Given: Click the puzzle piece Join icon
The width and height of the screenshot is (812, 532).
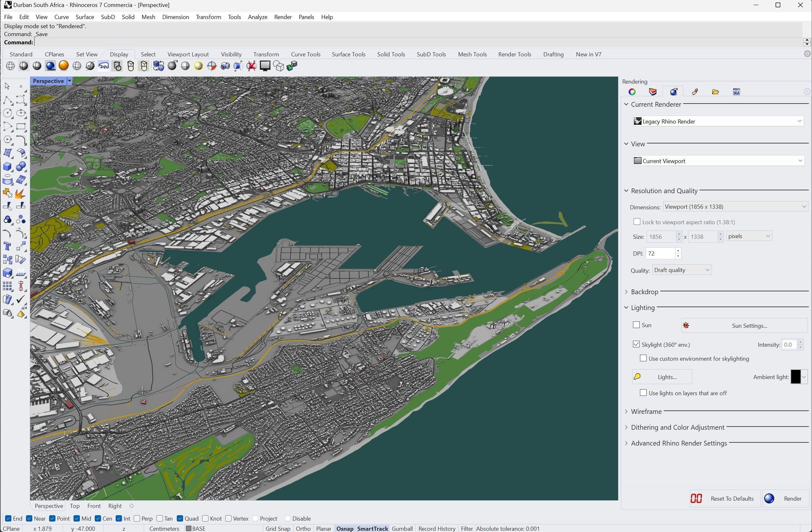Looking at the screenshot, I should (8, 193).
